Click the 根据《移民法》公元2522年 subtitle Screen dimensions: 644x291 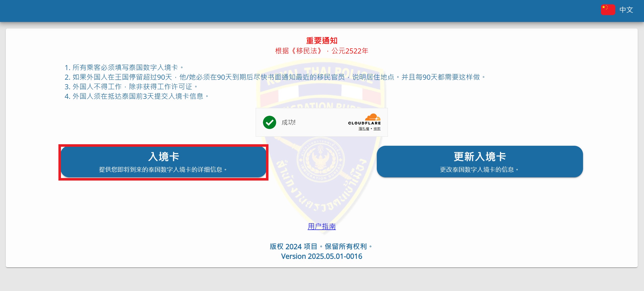tap(322, 51)
